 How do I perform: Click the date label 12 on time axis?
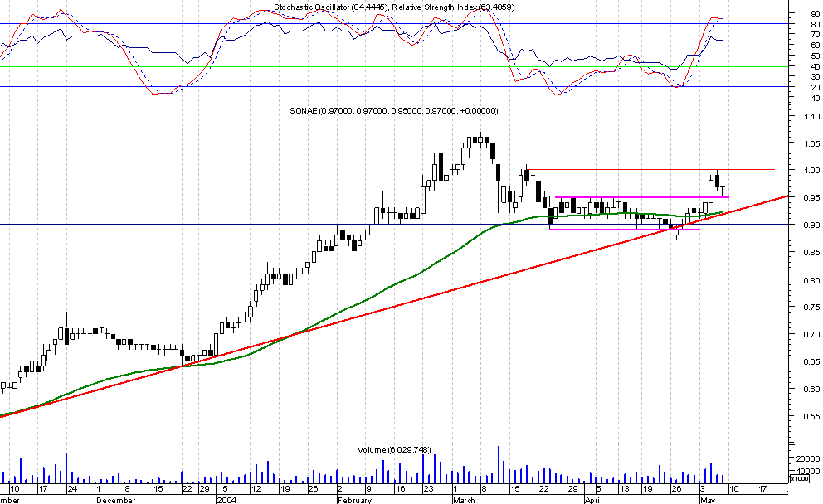(x=256, y=489)
